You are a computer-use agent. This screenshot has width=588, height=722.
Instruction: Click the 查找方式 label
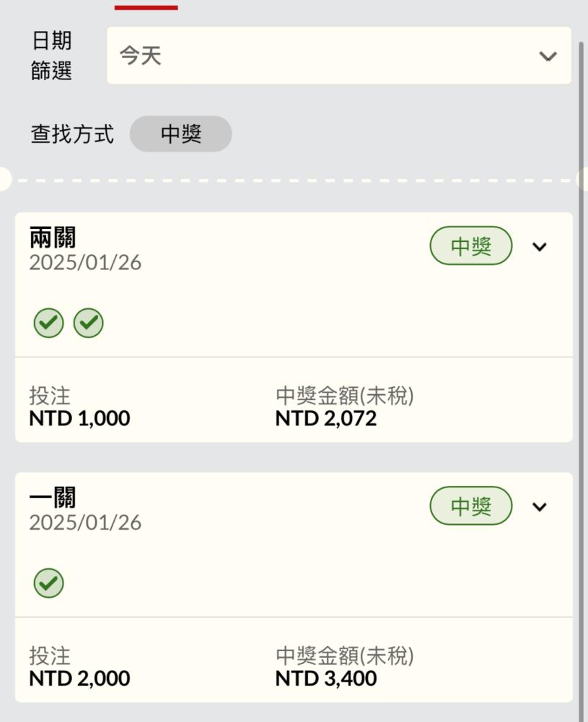coord(72,134)
